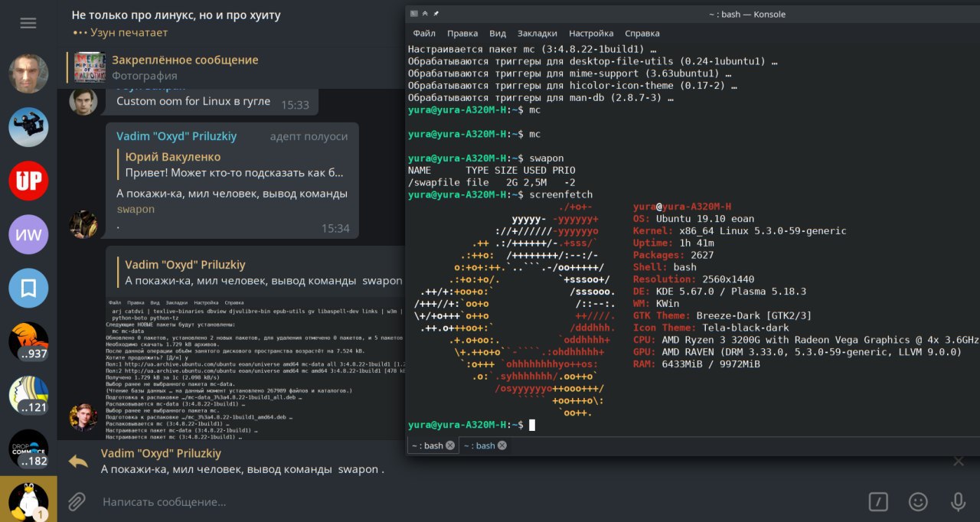This screenshot has height=522, width=980.
Task: Open the Файл menu in Konsole
Action: click(424, 34)
